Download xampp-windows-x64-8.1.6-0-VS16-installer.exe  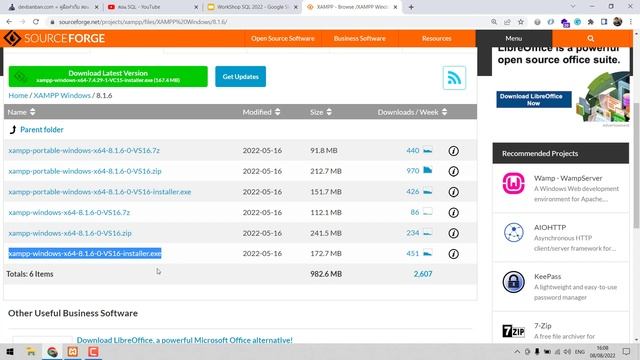85,253
